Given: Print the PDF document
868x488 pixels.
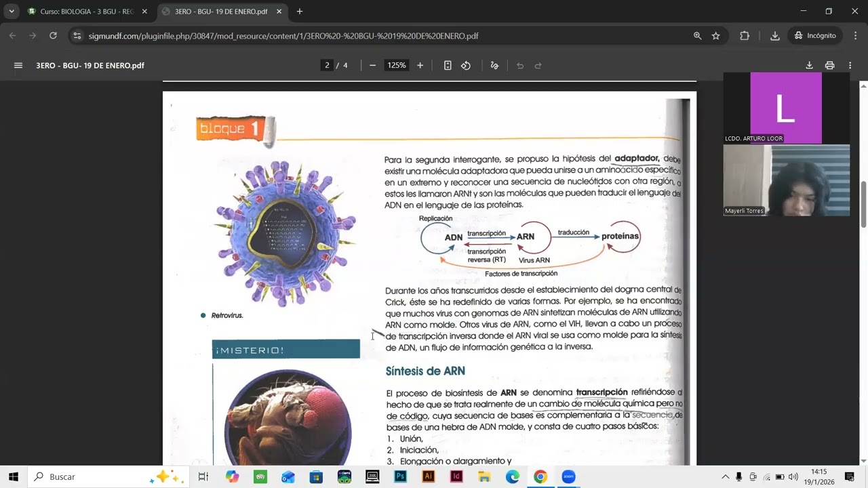Looking at the screenshot, I should [829, 66].
